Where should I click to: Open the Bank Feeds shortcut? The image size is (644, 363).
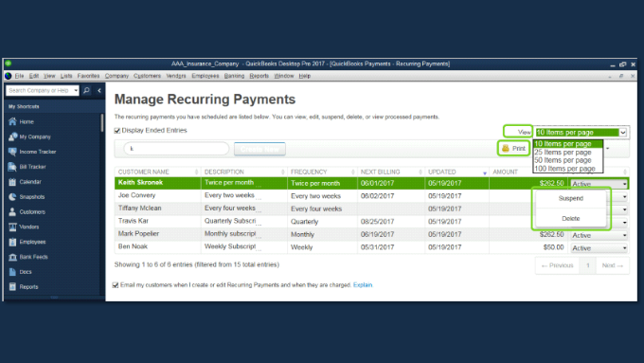click(33, 257)
